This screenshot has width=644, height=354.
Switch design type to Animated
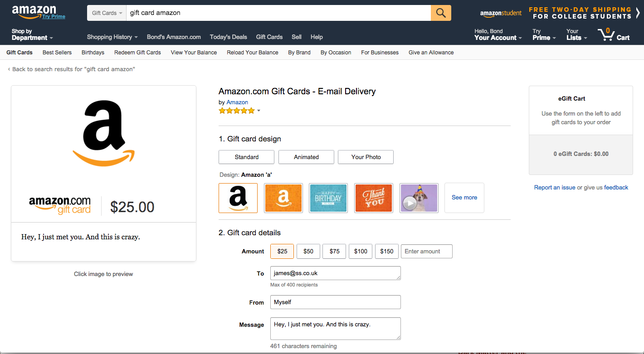[x=306, y=157]
